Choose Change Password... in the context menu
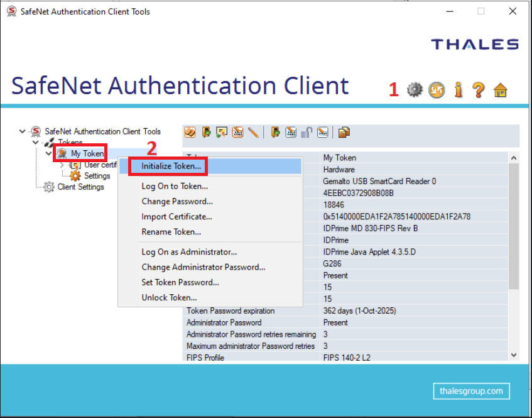The width and height of the screenshot is (532, 418). click(x=210, y=201)
